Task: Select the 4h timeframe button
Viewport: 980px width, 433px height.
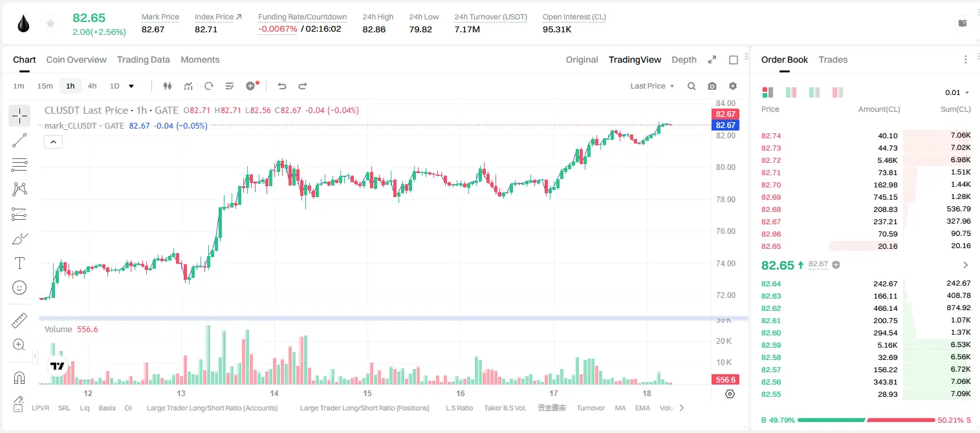Action: click(x=93, y=86)
